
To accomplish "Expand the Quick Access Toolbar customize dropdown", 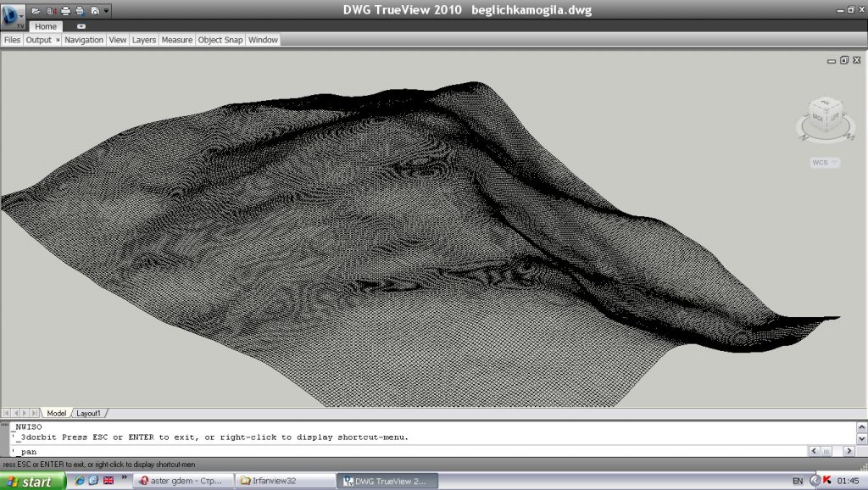I will click(x=105, y=11).
